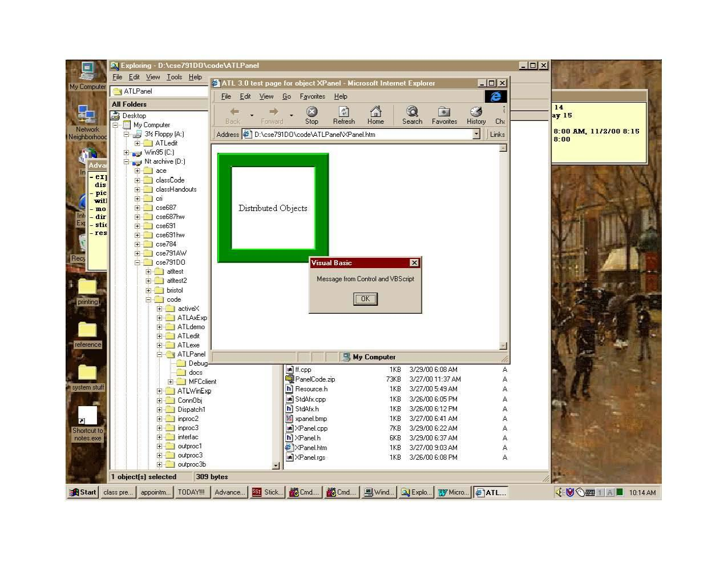728x563 pixels.
Task: Switch to the Explo... taskbar button
Action: coord(416,492)
